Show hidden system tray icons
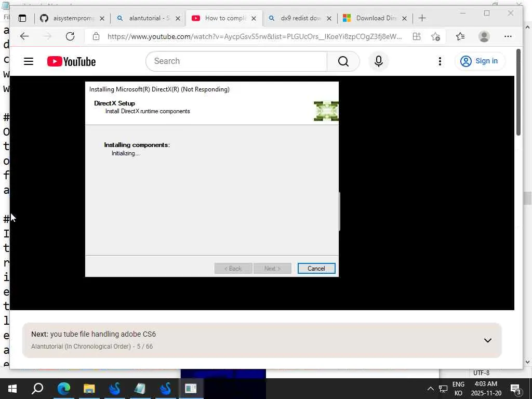The height and width of the screenshot is (399, 532). tap(430, 389)
